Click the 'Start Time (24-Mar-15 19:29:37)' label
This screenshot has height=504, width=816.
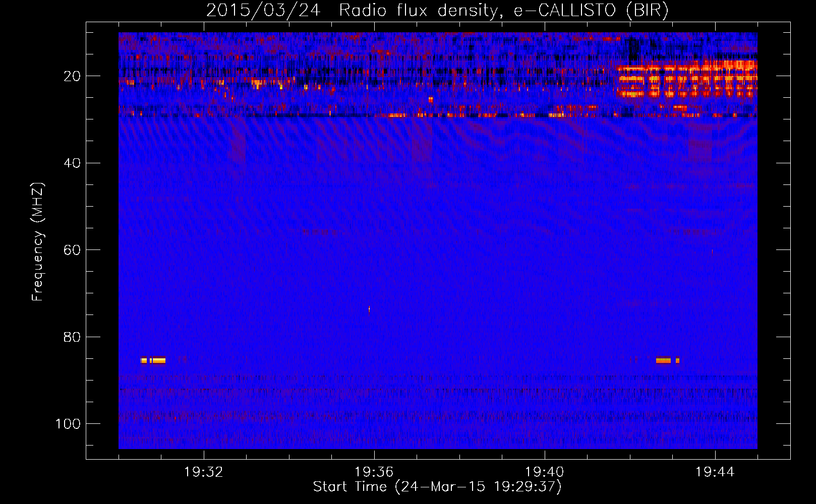(437, 487)
